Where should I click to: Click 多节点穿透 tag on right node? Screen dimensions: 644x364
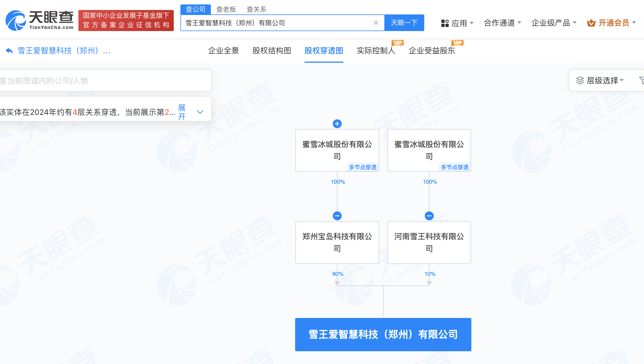coord(455,167)
